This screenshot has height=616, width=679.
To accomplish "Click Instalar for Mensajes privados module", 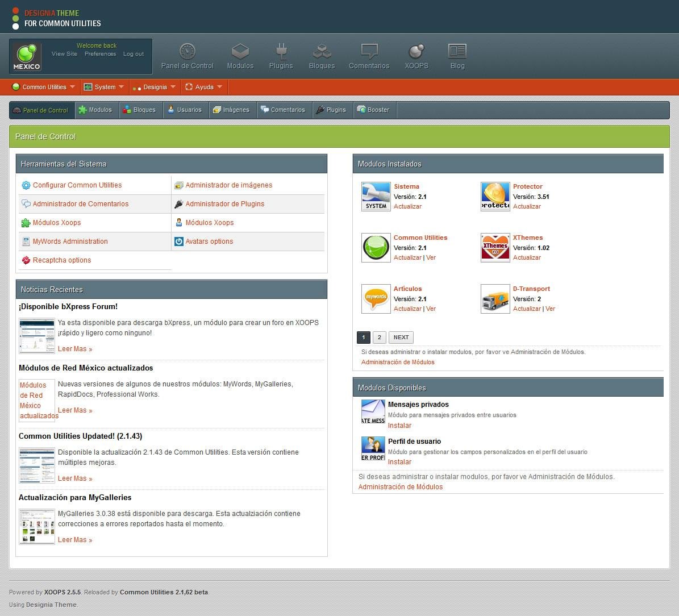I will click(x=399, y=425).
